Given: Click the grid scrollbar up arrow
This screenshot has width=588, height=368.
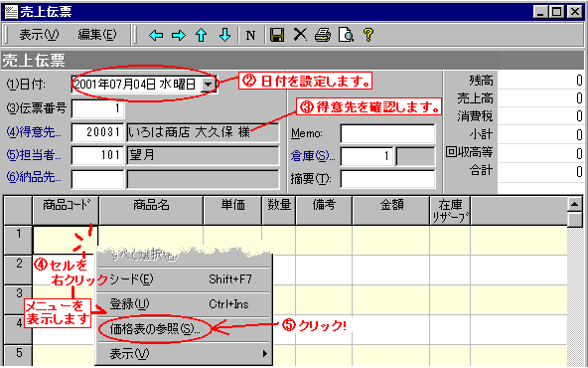Looking at the screenshot, I should [574, 204].
